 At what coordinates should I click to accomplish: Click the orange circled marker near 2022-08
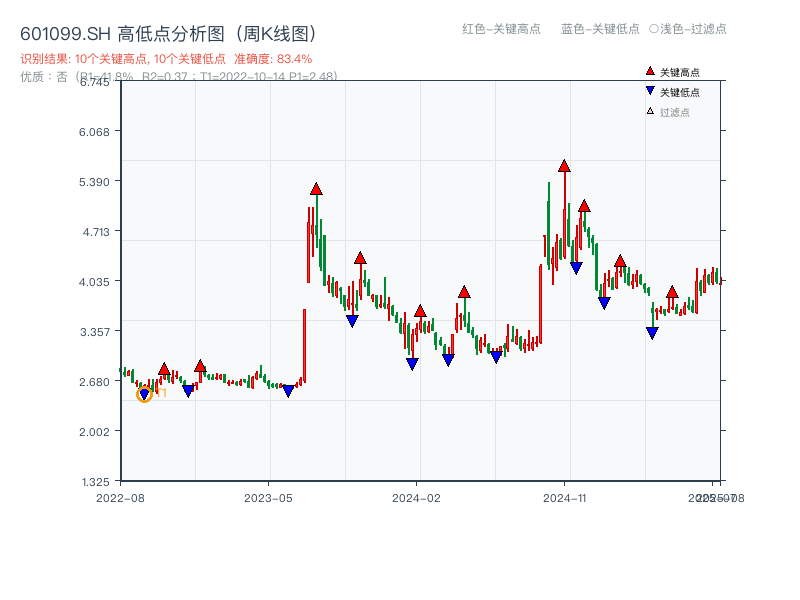(x=145, y=394)
